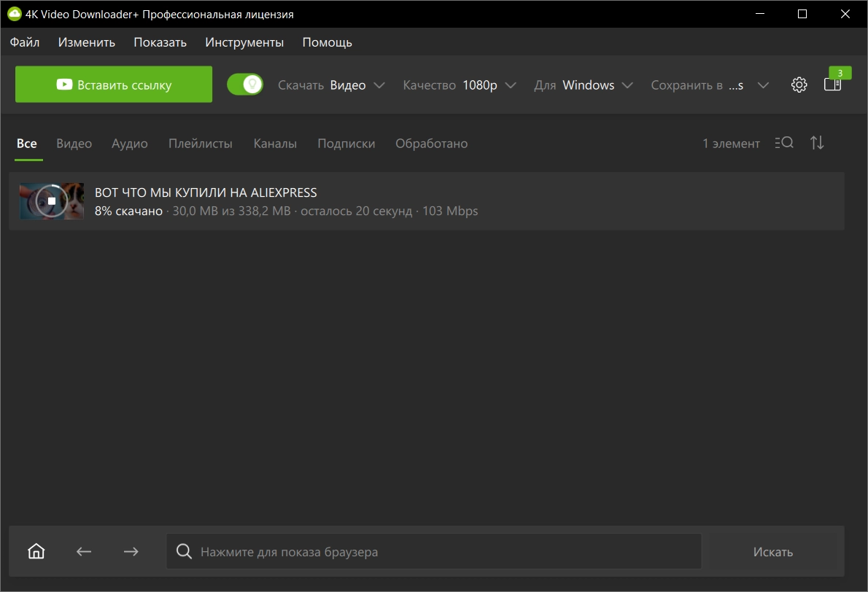Click the 4K Video Downloader app logo icon
The image size is (868, 592).
[x=15, y=14]
